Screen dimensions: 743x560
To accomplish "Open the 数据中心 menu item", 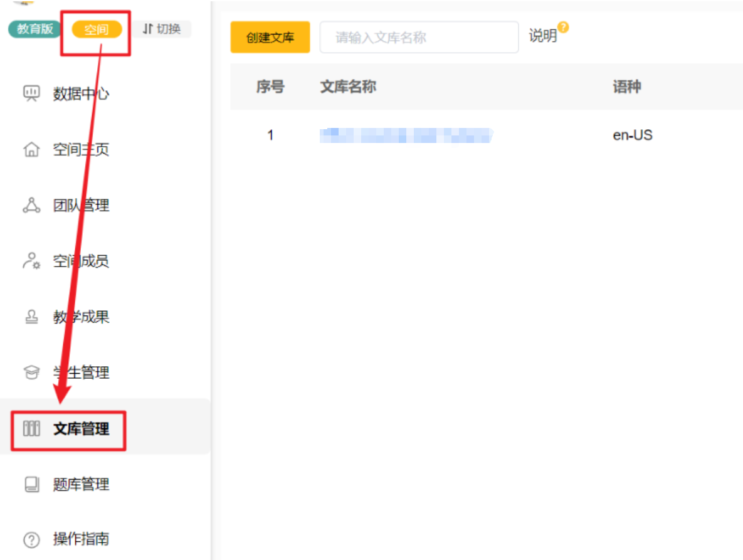I will 81,94.
